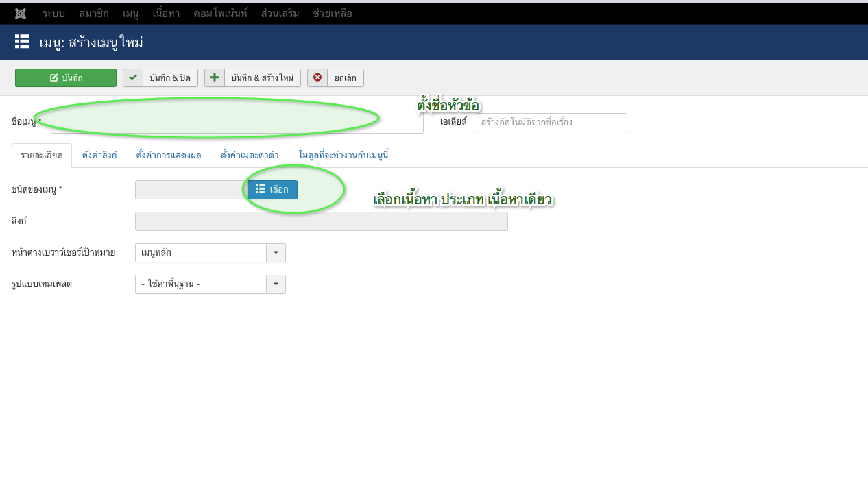Click the green บันทึก save button

point(66,77)
